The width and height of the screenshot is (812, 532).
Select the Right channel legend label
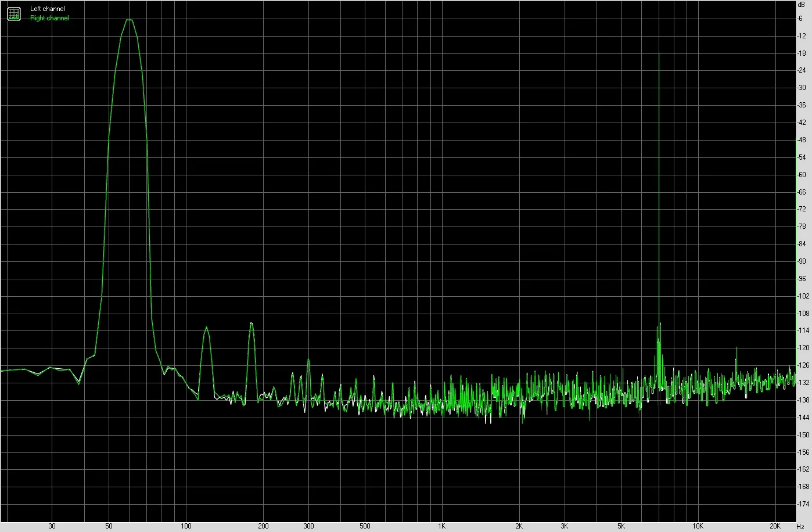point(49,18)
